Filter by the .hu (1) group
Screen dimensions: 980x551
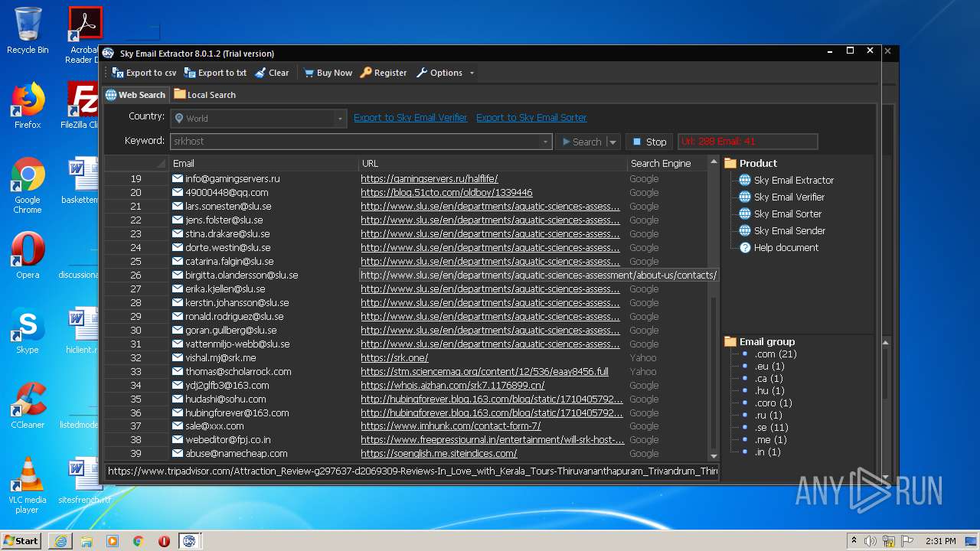click(769, 391)
